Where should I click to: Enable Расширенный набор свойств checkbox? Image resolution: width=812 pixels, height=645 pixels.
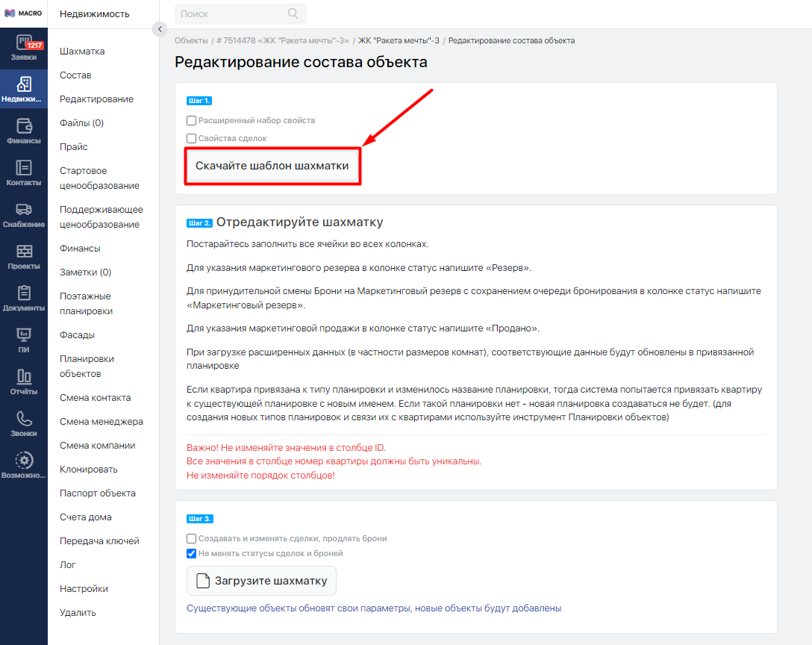point(191,120)
